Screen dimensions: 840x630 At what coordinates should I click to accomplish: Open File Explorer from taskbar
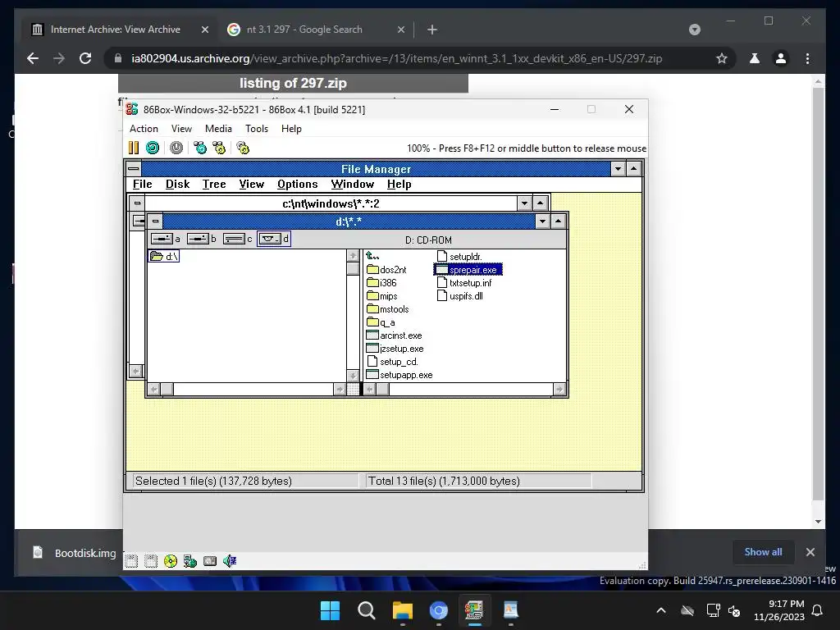point(402,610)
